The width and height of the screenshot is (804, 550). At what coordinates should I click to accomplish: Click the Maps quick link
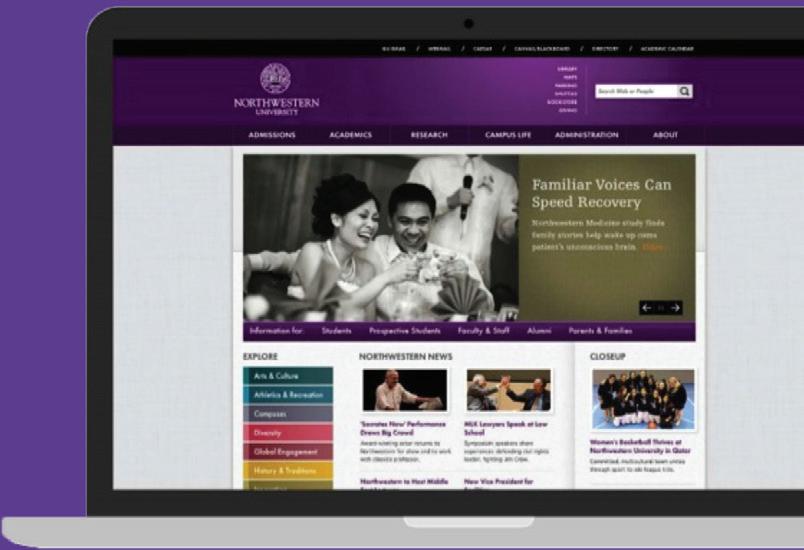[570, 77]
